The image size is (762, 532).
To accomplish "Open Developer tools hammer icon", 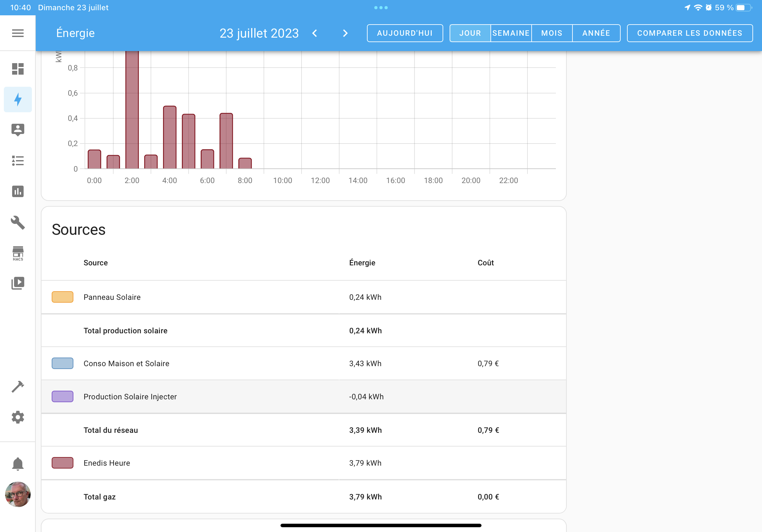I will [x=18, y=387].
